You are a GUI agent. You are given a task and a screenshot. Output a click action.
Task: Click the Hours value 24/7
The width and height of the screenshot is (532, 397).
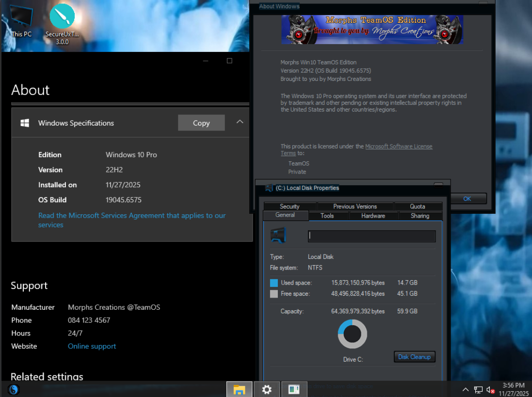[75, 333]
